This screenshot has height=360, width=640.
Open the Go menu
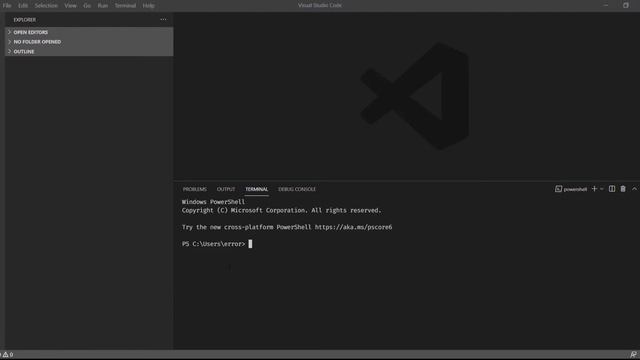(87, 5)
